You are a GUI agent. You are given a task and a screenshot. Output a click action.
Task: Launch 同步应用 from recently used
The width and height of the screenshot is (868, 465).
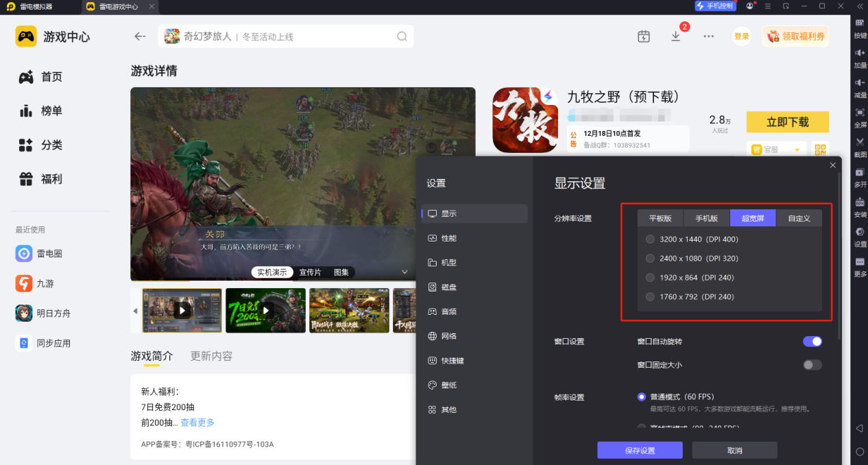pyautogui.click(x=43, y=343)
